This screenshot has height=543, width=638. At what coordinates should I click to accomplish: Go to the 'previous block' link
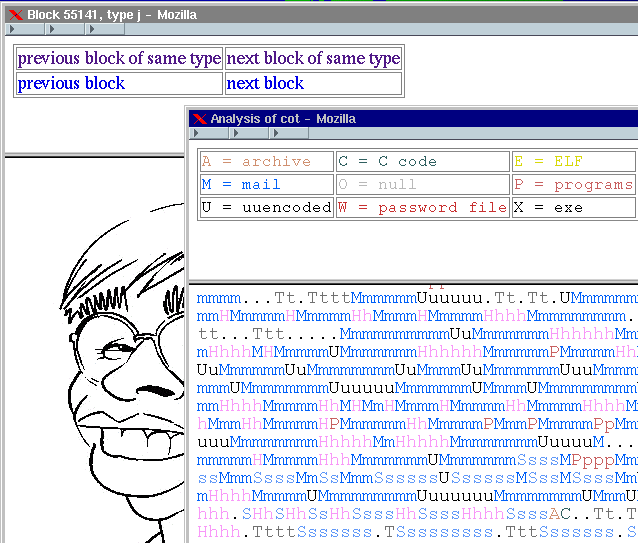click(x=71, y=84)
